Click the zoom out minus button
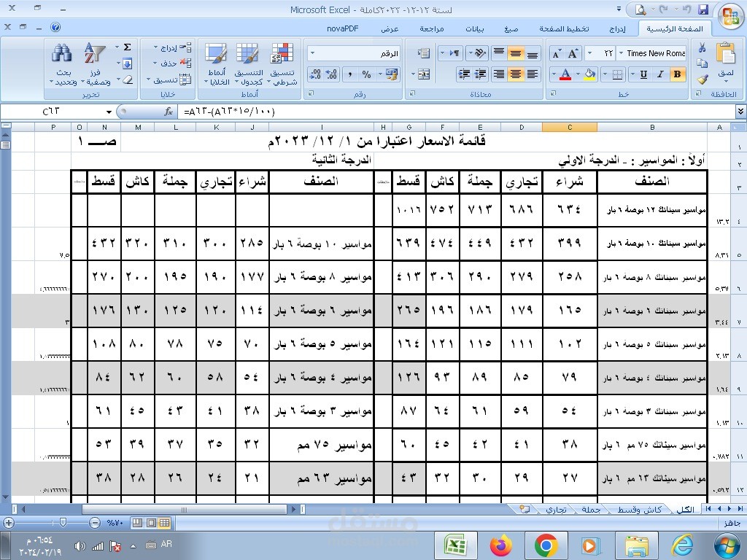Screen dimensions: 747x560 click(x=95, y=523)
